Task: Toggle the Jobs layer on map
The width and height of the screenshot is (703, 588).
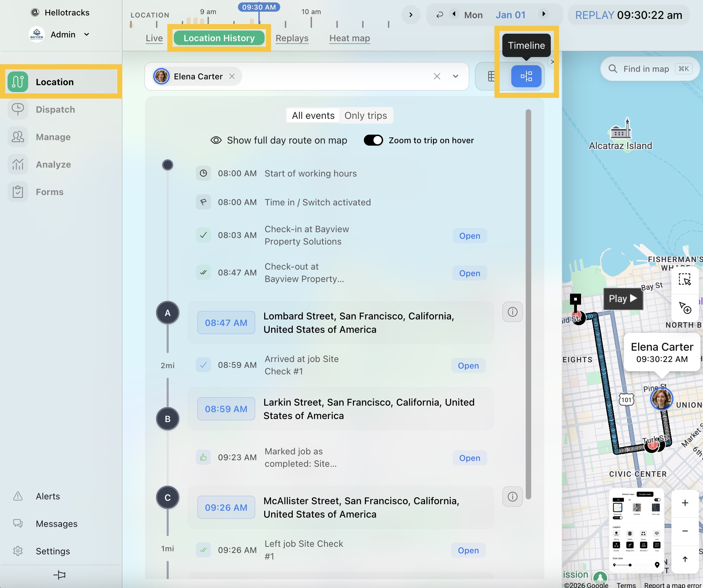Action: tap(657, 534)
